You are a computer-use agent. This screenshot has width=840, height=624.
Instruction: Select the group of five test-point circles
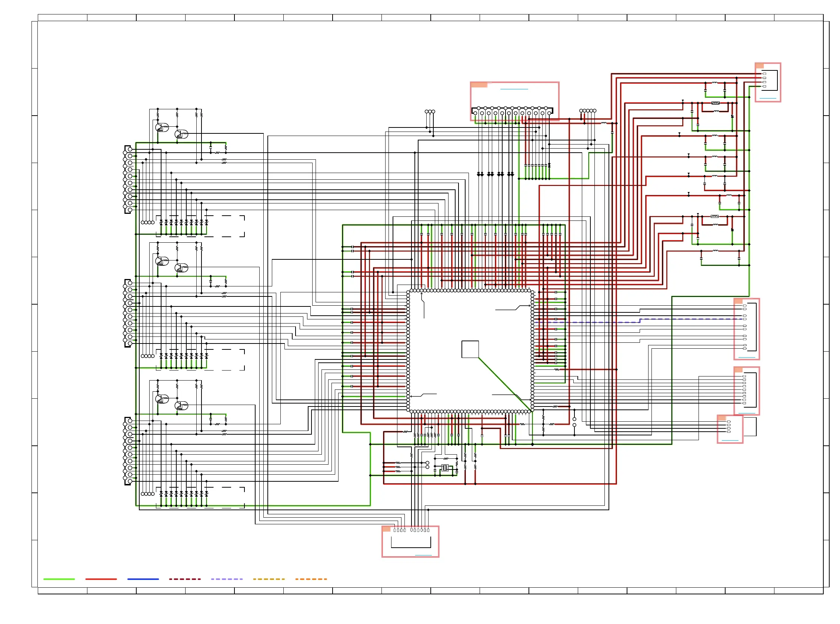click(587, 111)
